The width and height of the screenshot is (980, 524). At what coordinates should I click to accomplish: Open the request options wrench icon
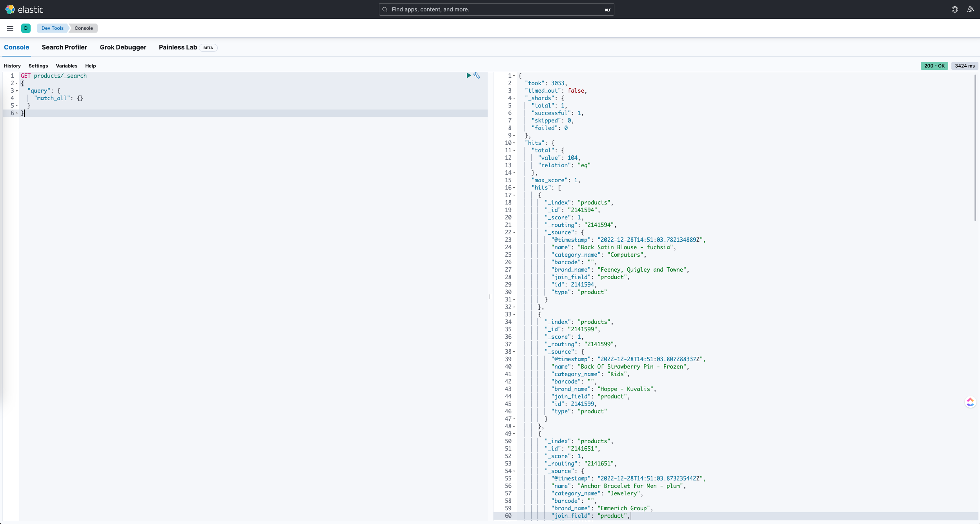tap(477, 75)
